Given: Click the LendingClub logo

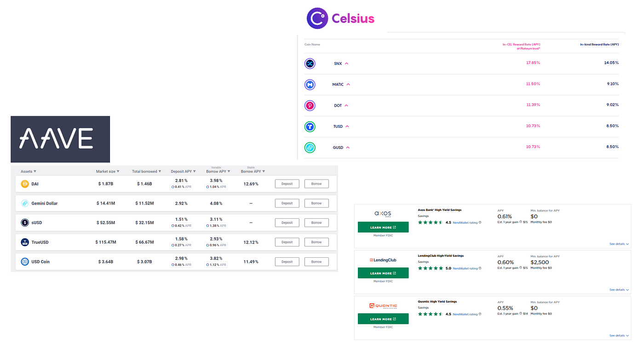Looking at the screenshot, I should click(383, 260).
